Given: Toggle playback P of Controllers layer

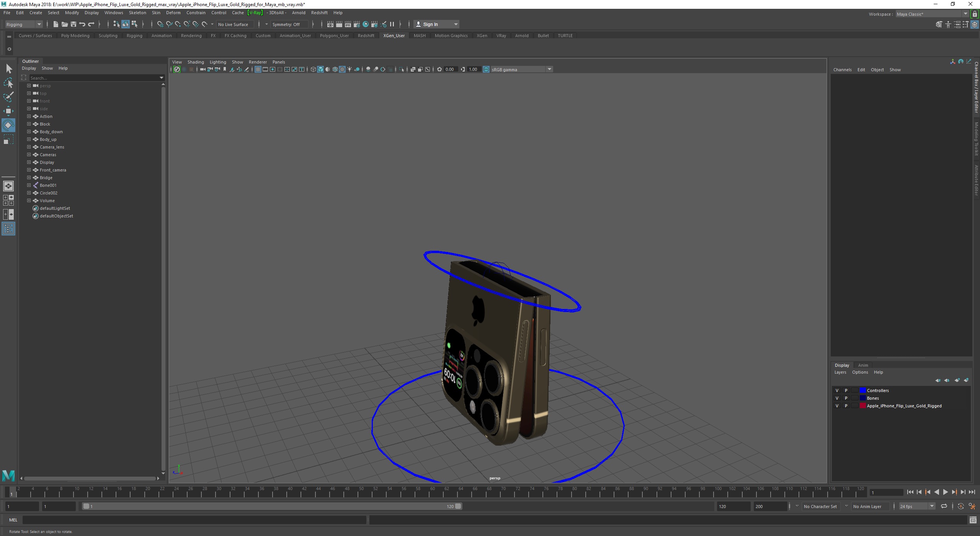Looking at the screenshot, I should pos(846,391).
